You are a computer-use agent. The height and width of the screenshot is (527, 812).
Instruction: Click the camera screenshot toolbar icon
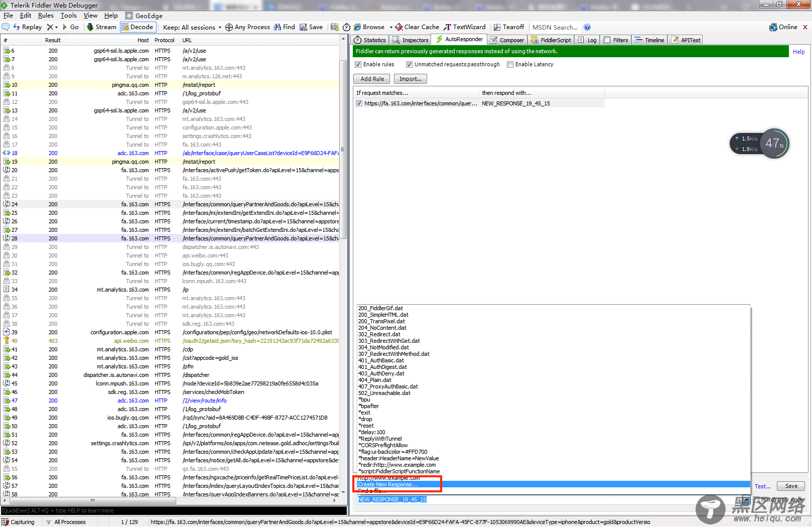pyautogui.click(x=335, y=27)
